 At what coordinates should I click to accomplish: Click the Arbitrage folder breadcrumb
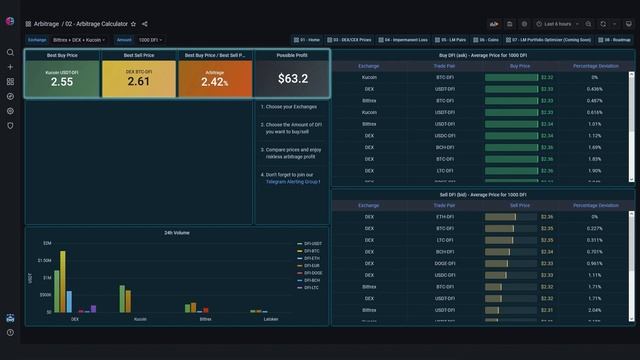point(46,24)
